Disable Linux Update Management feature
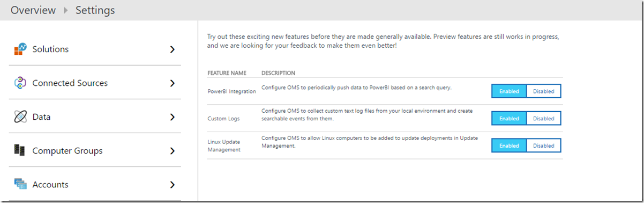The width and height of the screenshot is (644, 203). 543,146
